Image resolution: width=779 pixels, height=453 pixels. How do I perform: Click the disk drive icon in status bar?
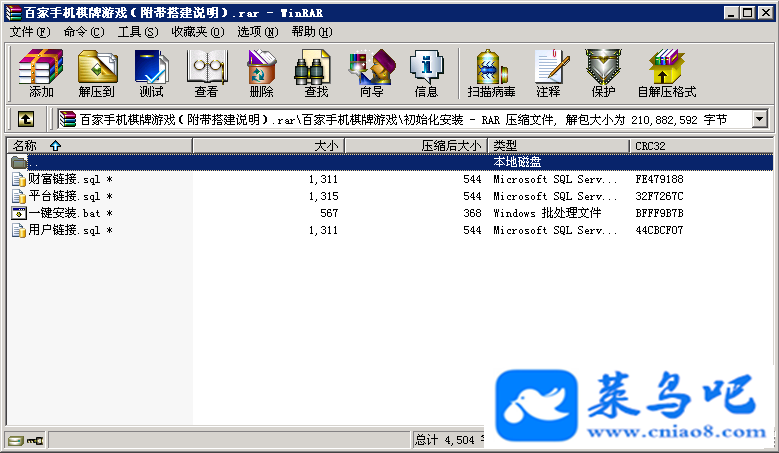[x=15, y=440]
